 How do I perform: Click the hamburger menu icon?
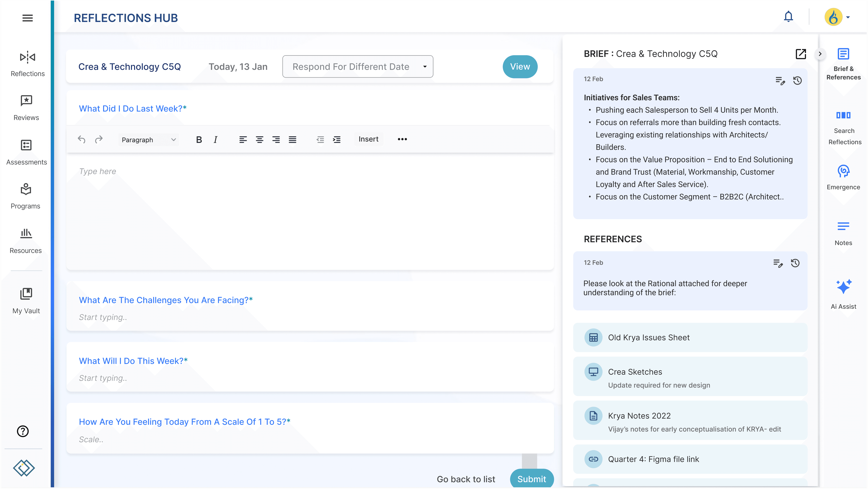(28, 18)
